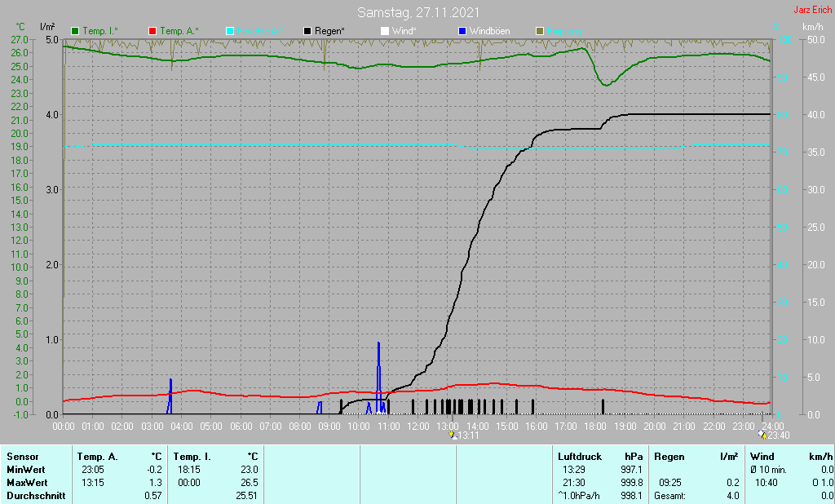This screenshot has width=835, height=504.
Task: Click the MaxWert row label
Action: [x=27, y=482]
